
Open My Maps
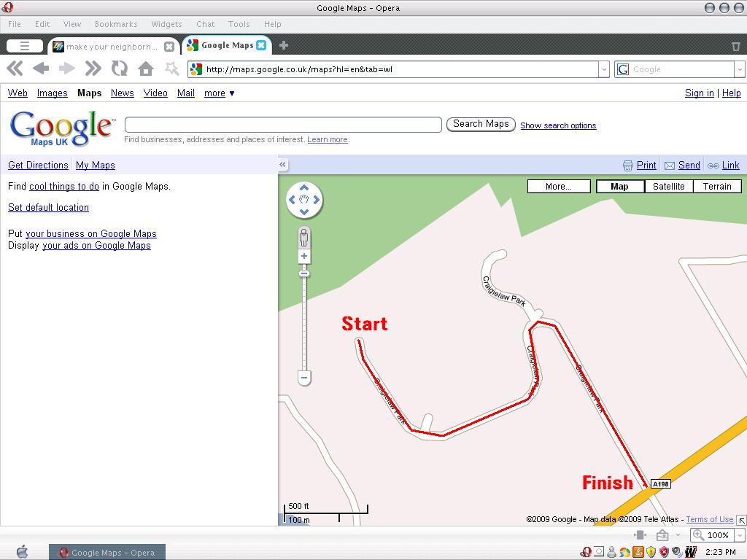point(96,165)
